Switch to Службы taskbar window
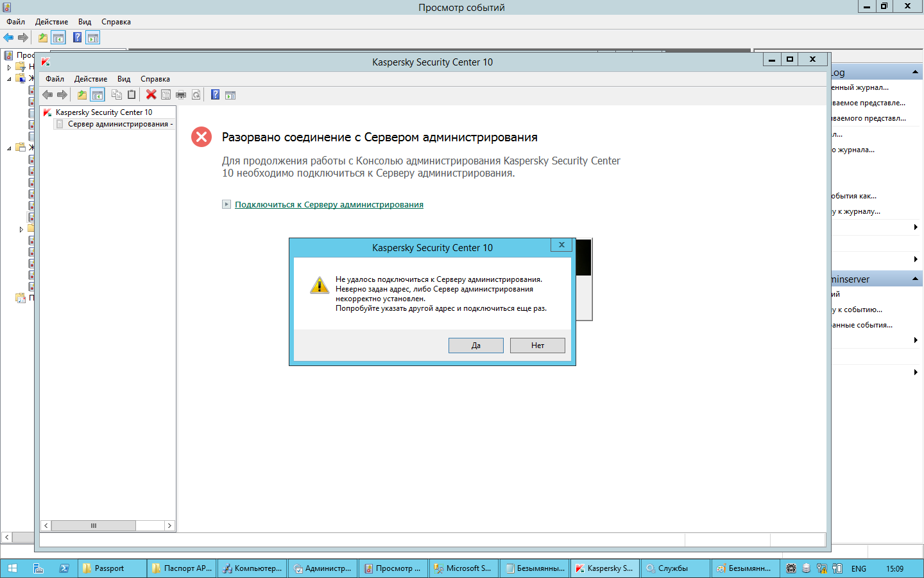The width and height of the screenshot is (924, 578). pos(676,568)
